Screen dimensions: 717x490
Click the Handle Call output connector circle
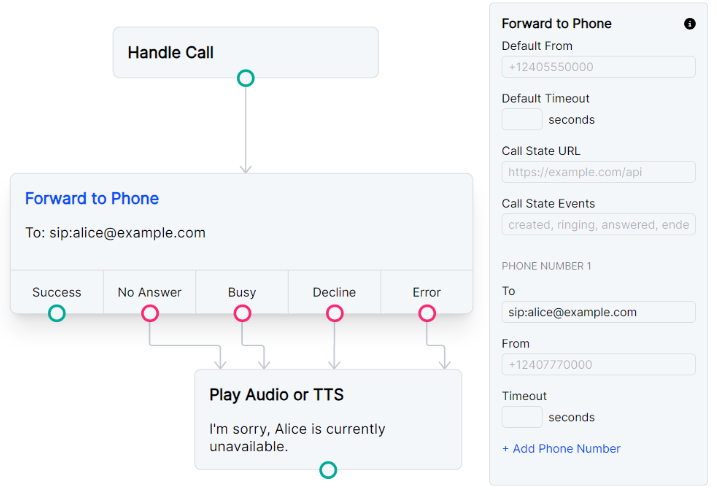point(245,78)
